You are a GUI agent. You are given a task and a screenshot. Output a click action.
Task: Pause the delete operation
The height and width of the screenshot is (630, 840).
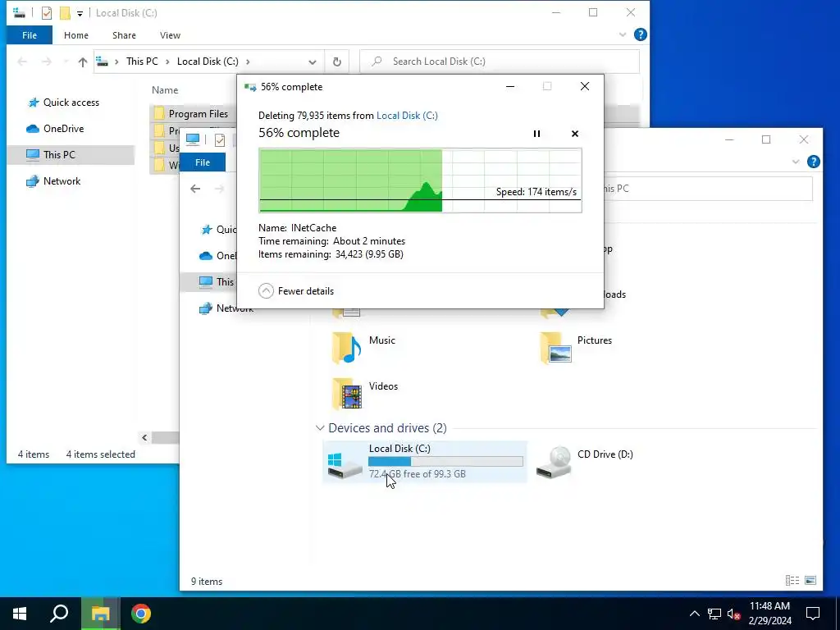tap(536, 134)
